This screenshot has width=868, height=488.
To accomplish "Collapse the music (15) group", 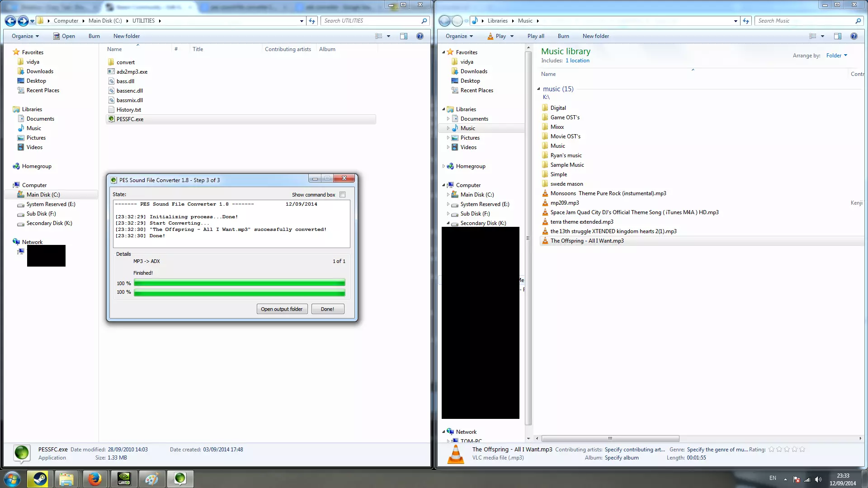I will [x=538, y=89].
